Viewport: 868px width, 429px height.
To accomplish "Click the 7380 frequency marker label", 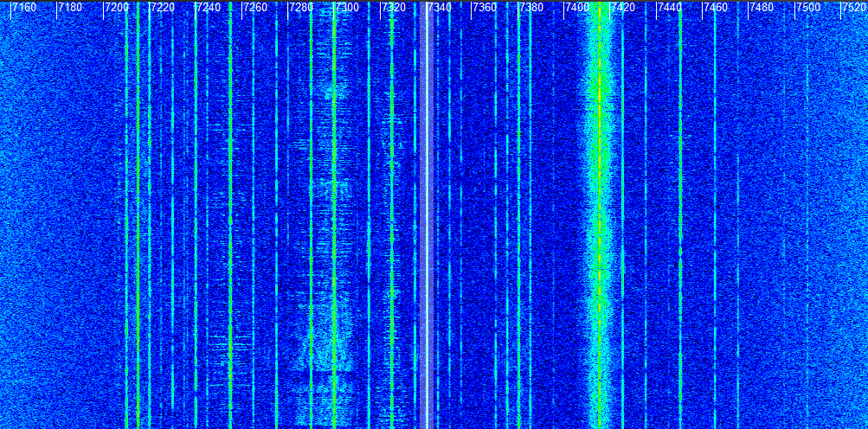I will pyautogui.click(x=531, y=8).
